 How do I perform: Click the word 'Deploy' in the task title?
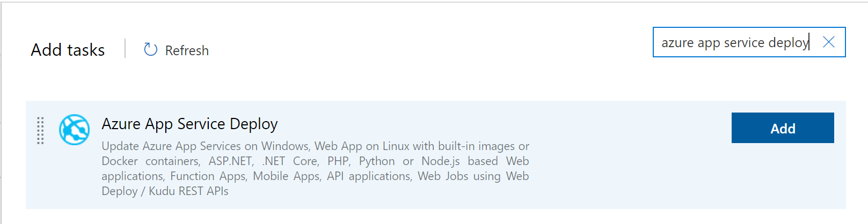coord(253,124)
